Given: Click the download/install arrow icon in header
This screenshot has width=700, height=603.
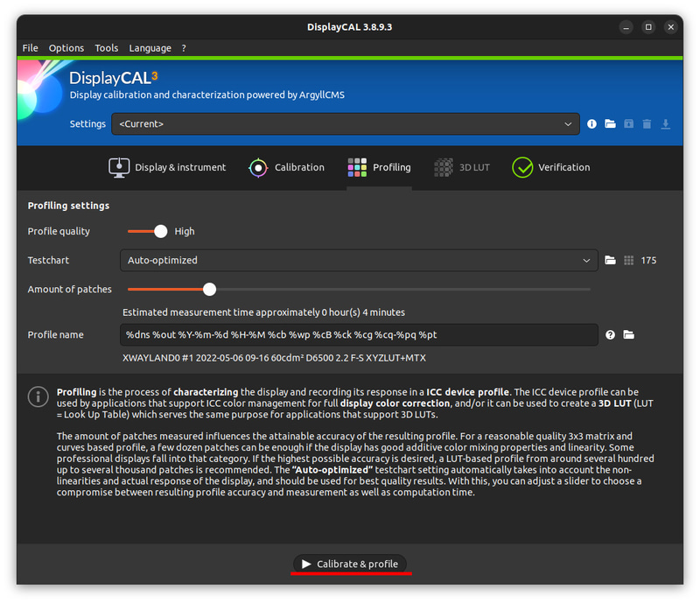Looking at the screenshot, I should [x=665, y=123].
